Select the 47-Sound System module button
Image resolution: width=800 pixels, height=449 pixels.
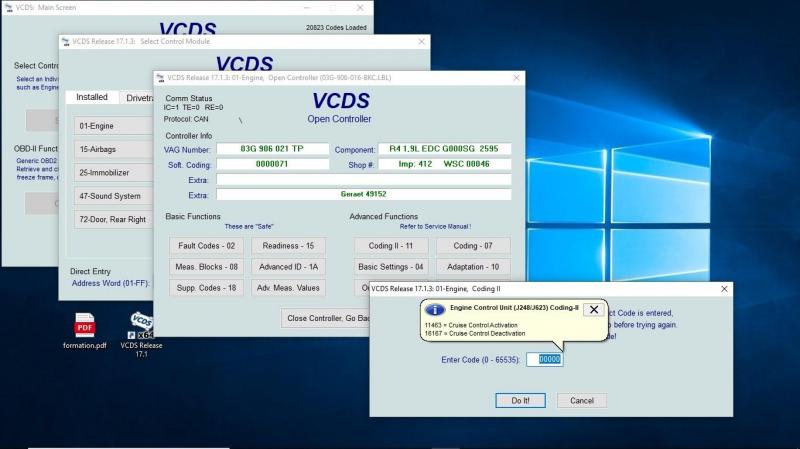pyautogui.click(x=114, y=196)
